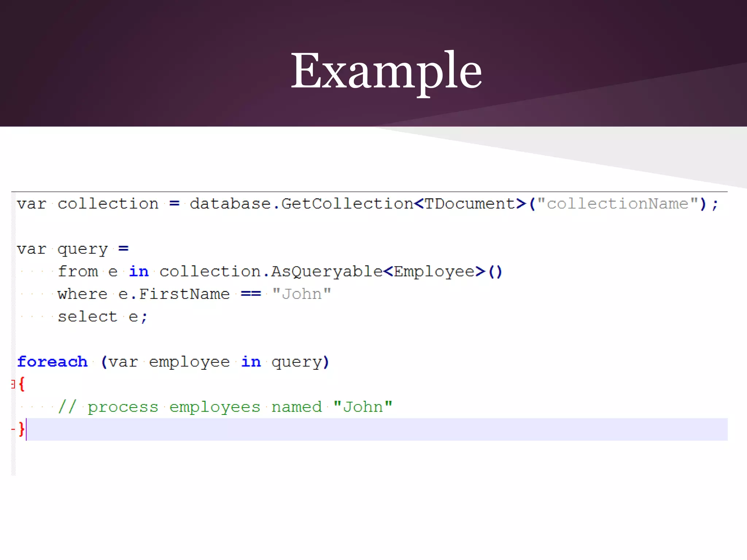The image size is (747, 560).
Task: Click the "TDocument" type argument
Action: 469,204
